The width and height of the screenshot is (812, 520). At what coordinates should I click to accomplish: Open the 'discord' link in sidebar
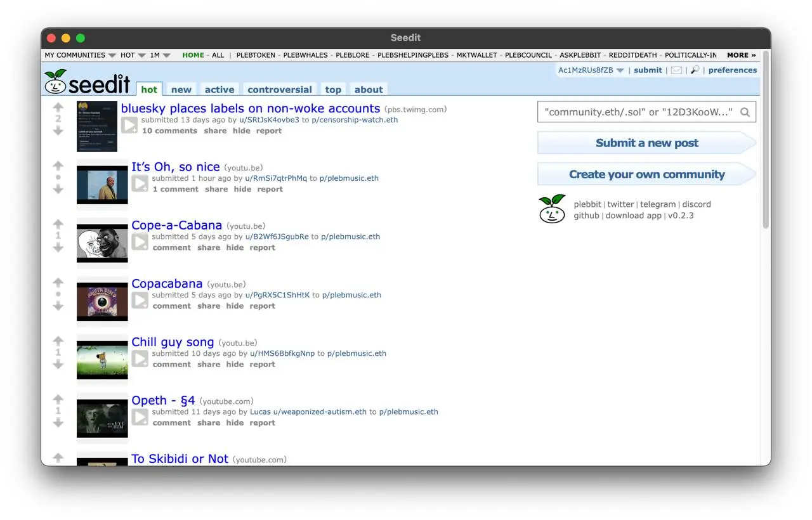tap(697, 204)
